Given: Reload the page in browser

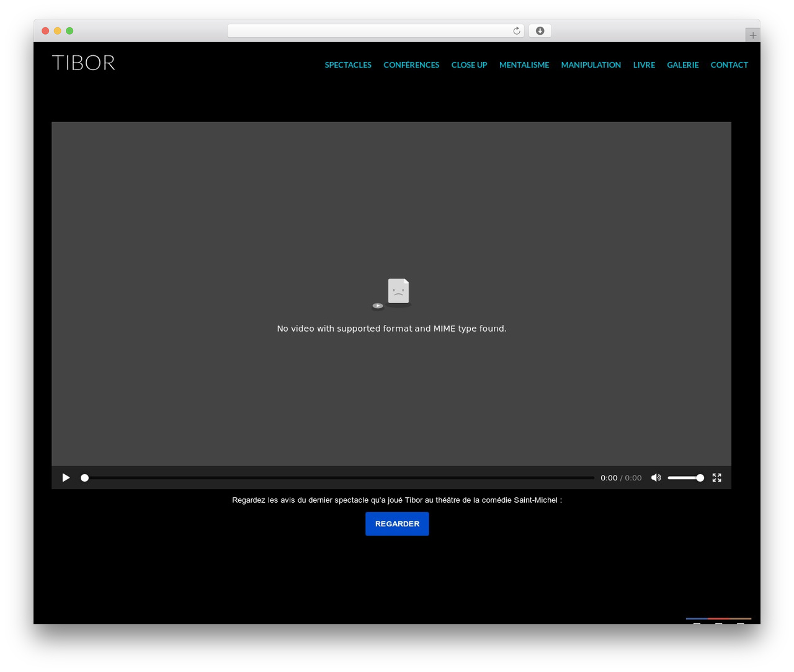Looking at the screenshot, I should 516,31.
